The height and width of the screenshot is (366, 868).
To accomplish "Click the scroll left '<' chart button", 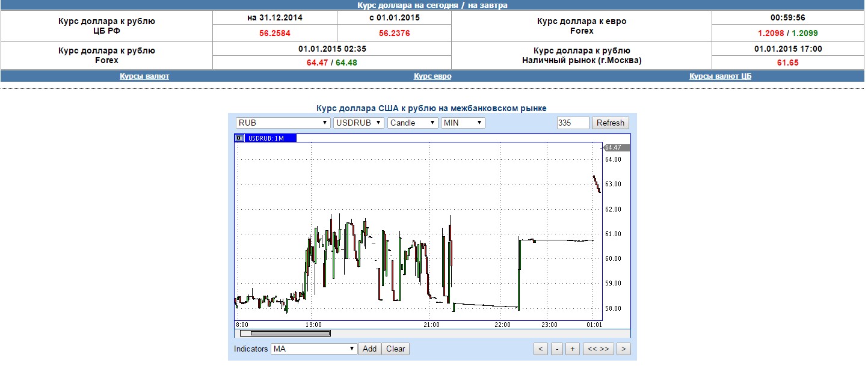I will point(541,349).
